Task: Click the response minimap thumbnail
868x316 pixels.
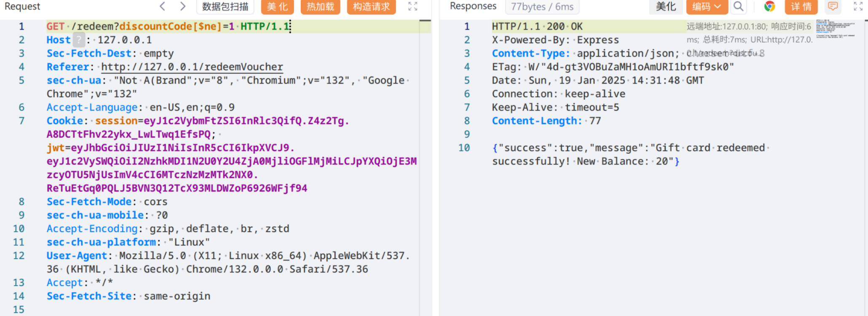Action: pos(835,29)
